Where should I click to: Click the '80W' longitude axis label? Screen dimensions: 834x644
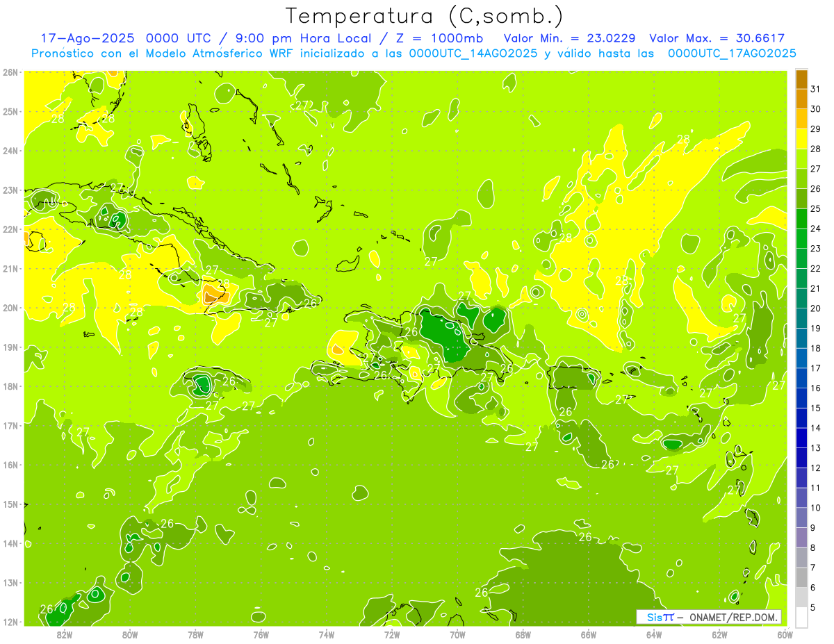pyautogui.click(x=130, y=634)
